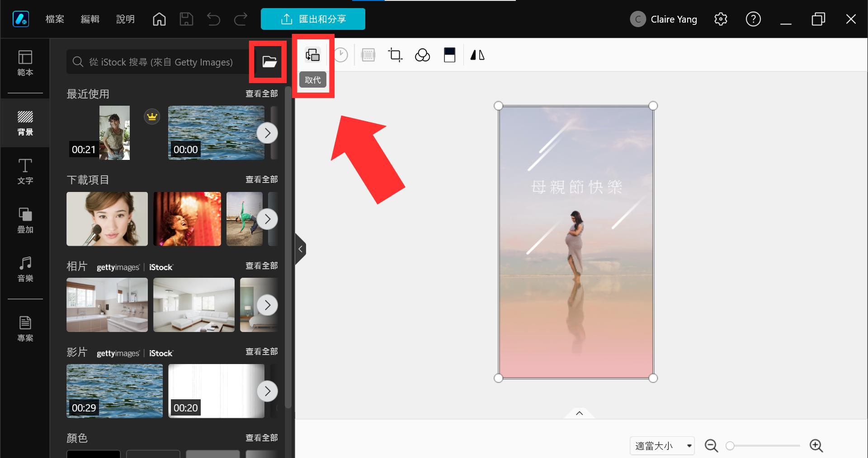
Task: Click the premium crown badge
Action: 152,117
